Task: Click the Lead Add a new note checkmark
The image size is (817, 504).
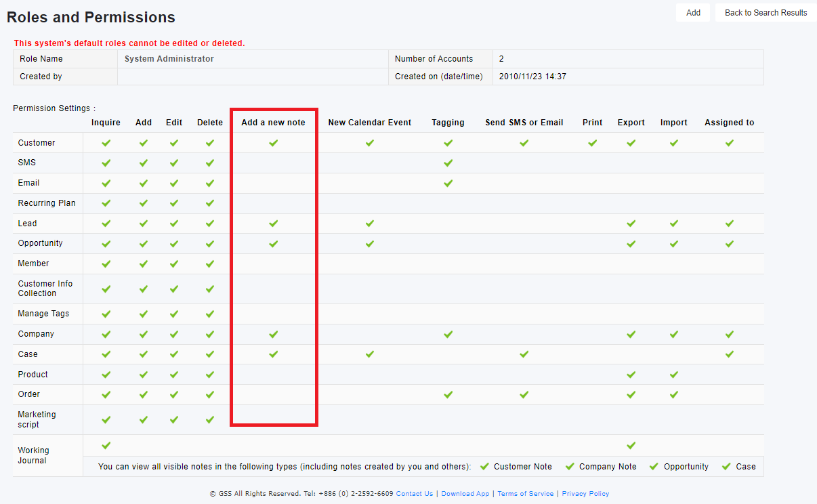Action: click(273, 224)
